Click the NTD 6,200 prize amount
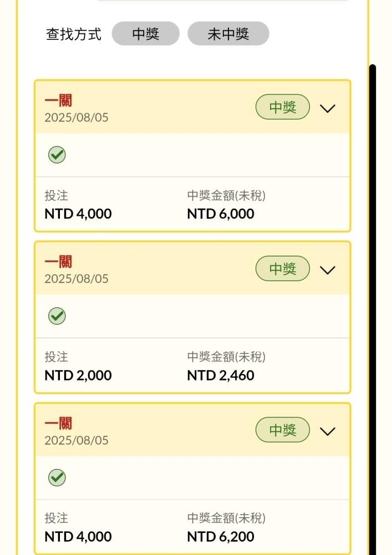Image resolution: width=392 pixels, height=555 pixels. pos(221,537)
